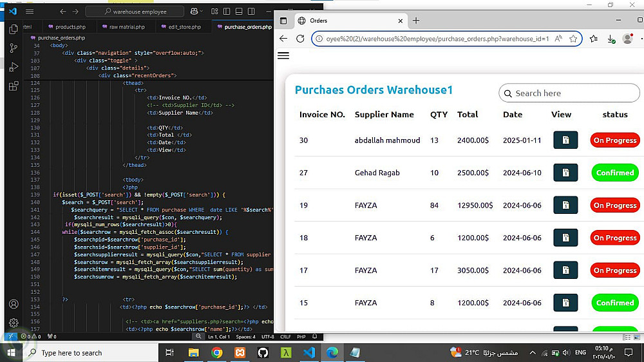Open browser profile avatar

[x=627, y=39]
